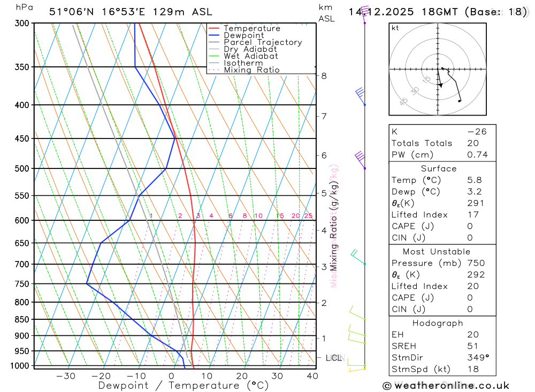Click the yellow surface wind barb

coord(356,370)
